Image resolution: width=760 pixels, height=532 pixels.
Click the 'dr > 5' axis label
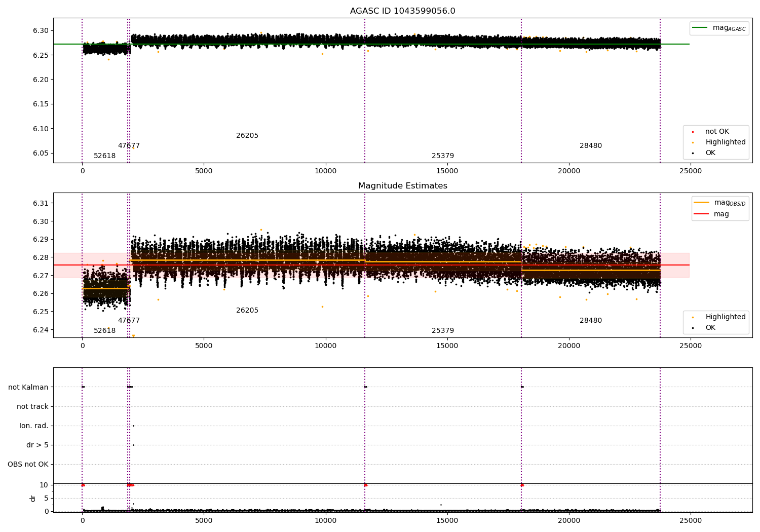coord(37,445)
